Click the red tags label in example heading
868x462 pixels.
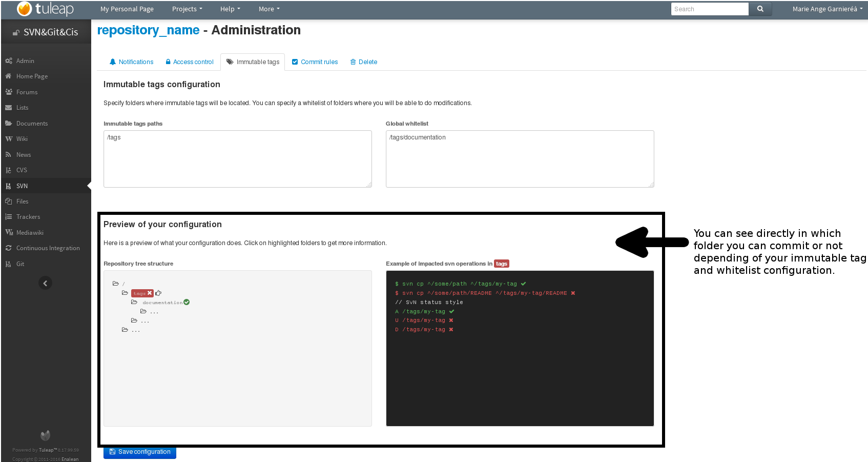tap(502, 264)
